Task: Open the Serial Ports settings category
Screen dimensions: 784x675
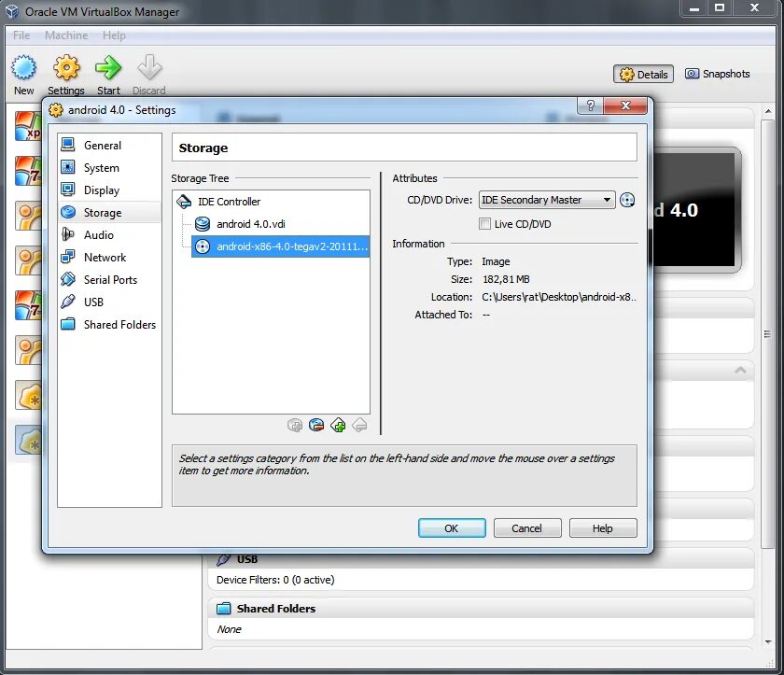Action: tap(109, 280)
